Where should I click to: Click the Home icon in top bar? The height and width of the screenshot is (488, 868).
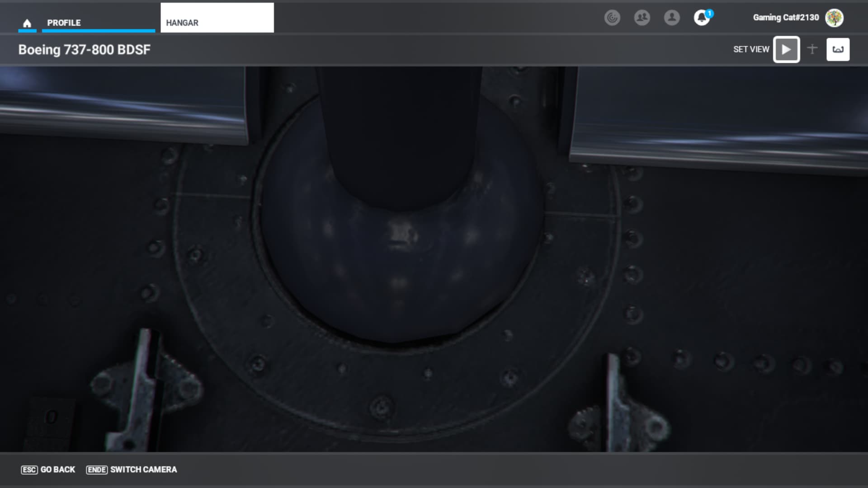27,23
